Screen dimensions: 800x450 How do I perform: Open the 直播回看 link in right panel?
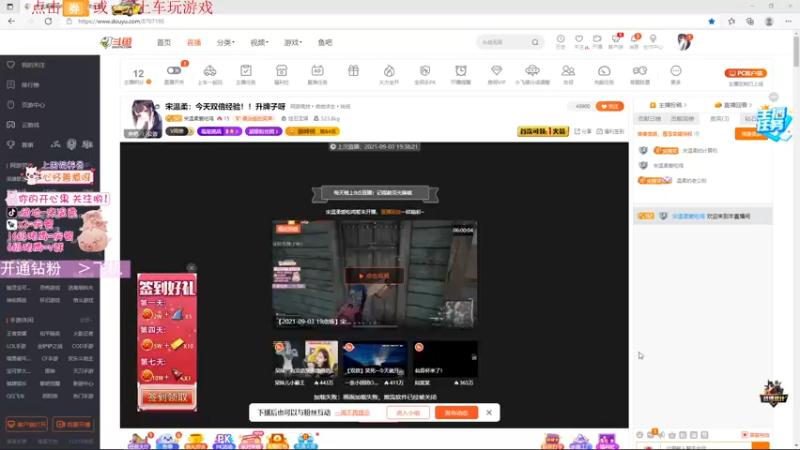coord(733,105)
